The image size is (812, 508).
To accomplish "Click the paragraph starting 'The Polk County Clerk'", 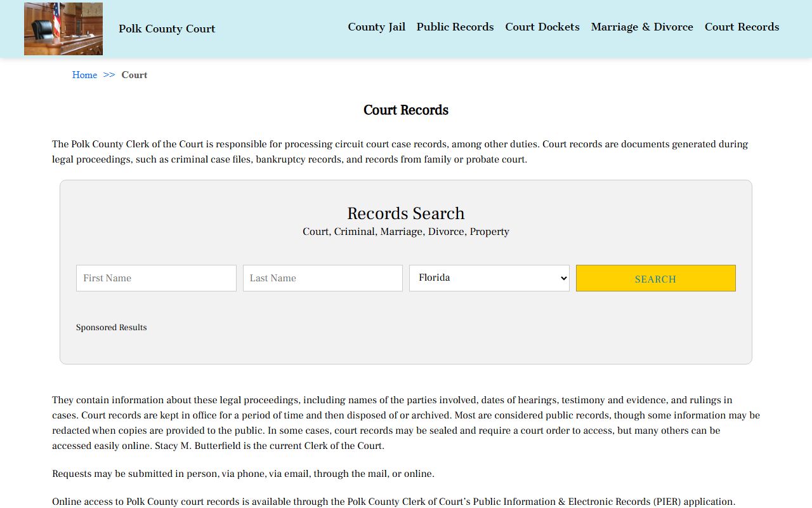I will point(400,152).
